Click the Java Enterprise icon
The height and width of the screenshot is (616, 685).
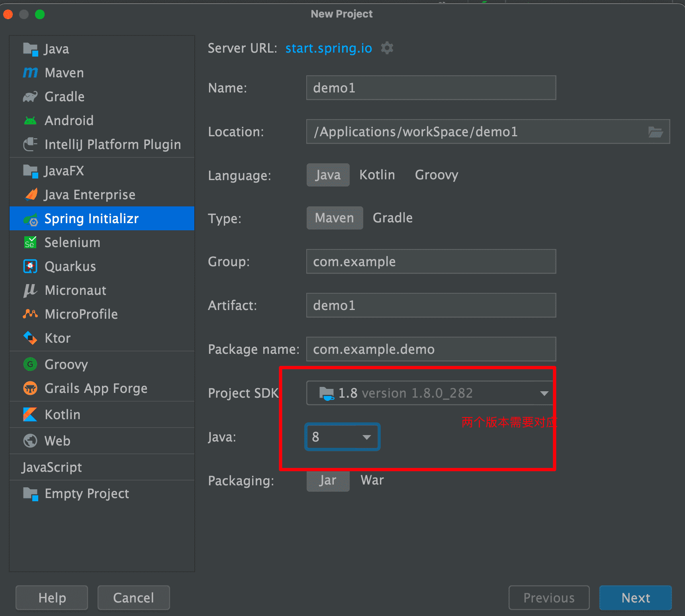point(31,194)
